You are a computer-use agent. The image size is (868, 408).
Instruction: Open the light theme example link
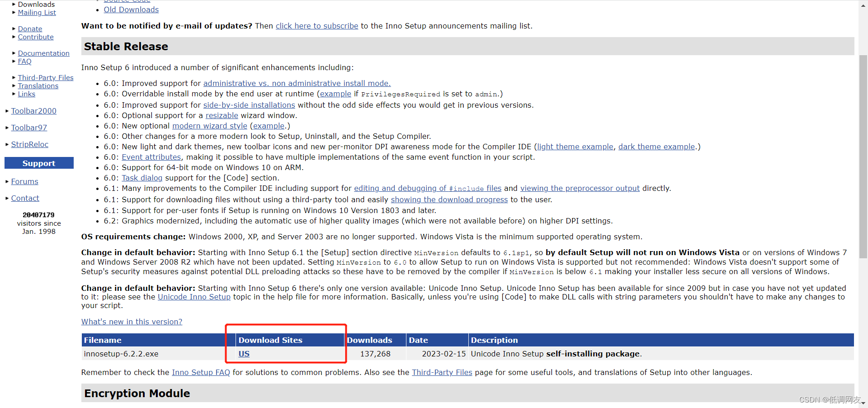point(575,147)
